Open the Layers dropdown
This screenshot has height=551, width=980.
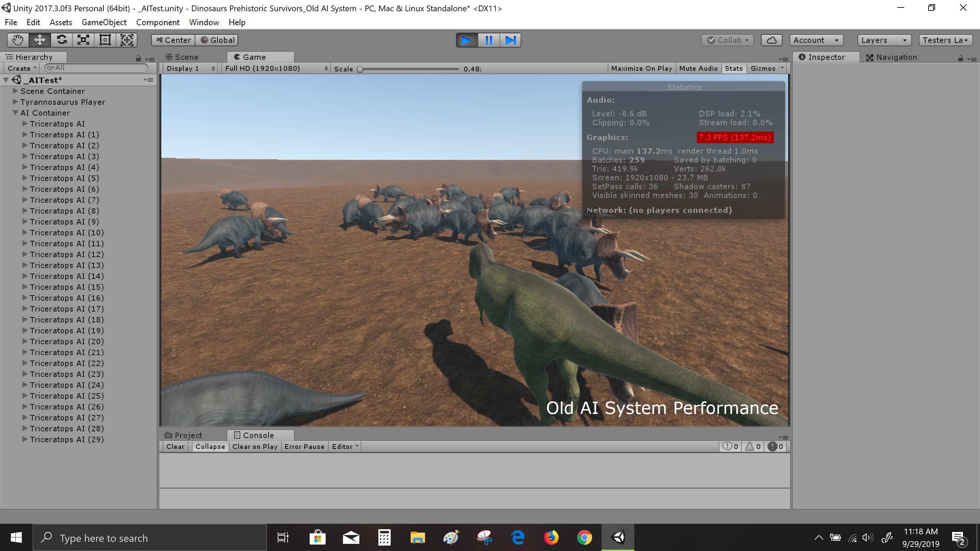tap(884, 40)
